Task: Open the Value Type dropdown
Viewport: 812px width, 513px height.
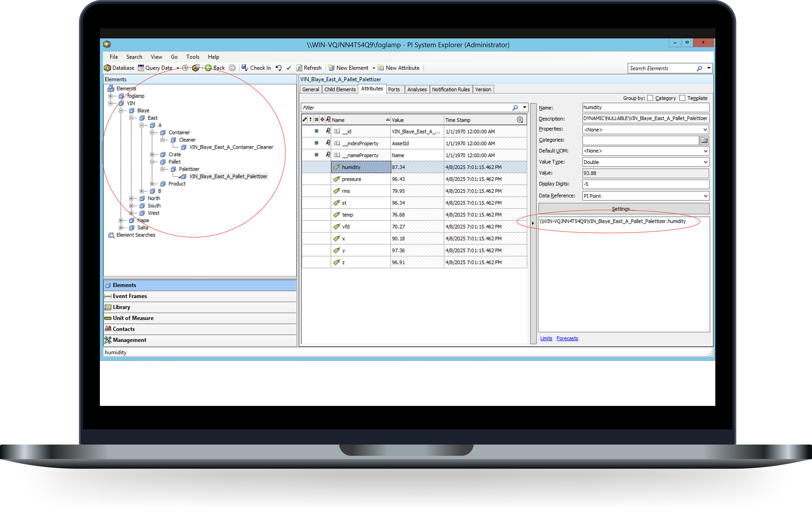Action: pos(646,162)
